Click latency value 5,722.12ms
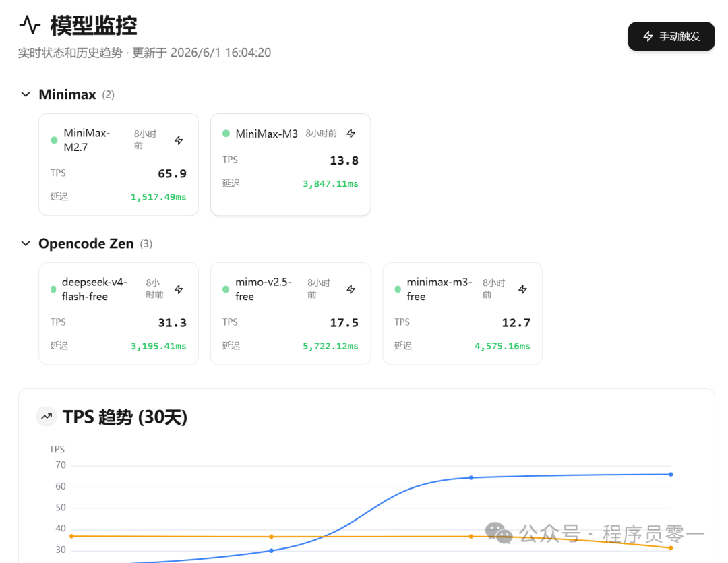This screenshot has width=728, height=563. (x=330, y=346)
